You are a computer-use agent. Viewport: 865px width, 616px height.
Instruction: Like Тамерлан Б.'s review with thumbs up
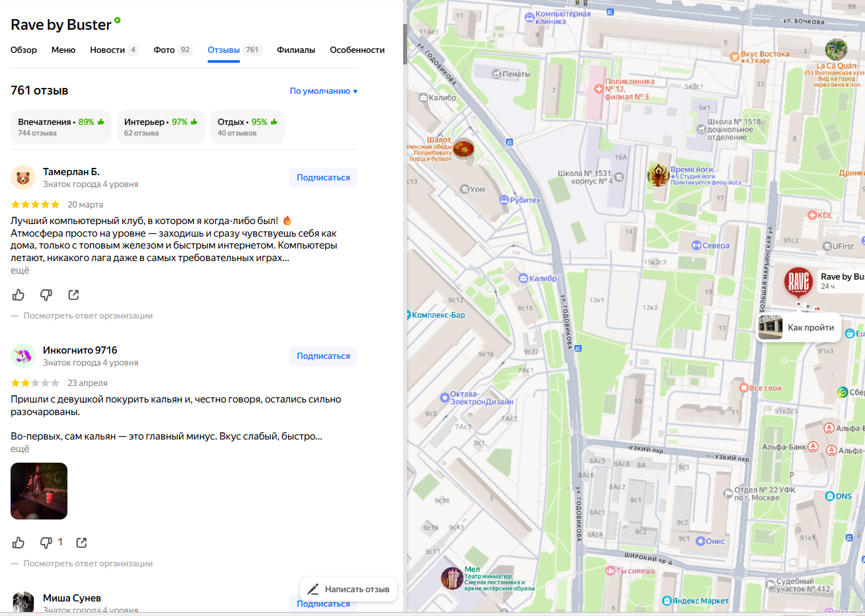click(19, 295)
